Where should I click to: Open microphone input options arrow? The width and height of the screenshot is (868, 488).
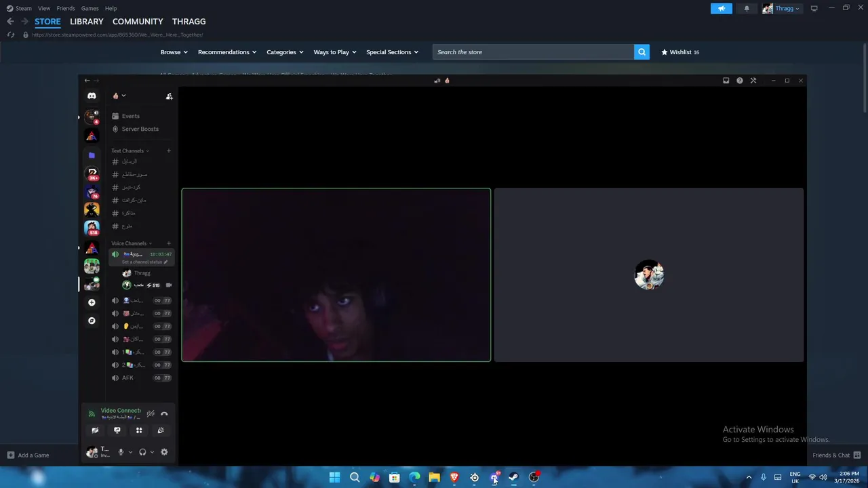pos(130,452)
